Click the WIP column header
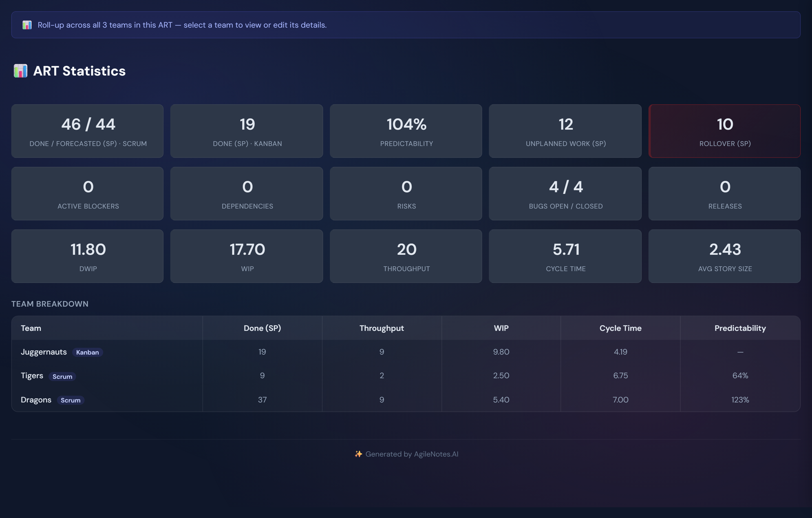This screenshot has height=518, width=812. tap(501, 328)
